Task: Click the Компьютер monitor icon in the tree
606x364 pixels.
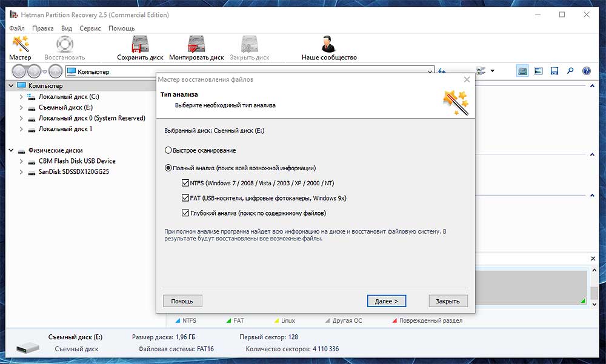Action: 21,85
